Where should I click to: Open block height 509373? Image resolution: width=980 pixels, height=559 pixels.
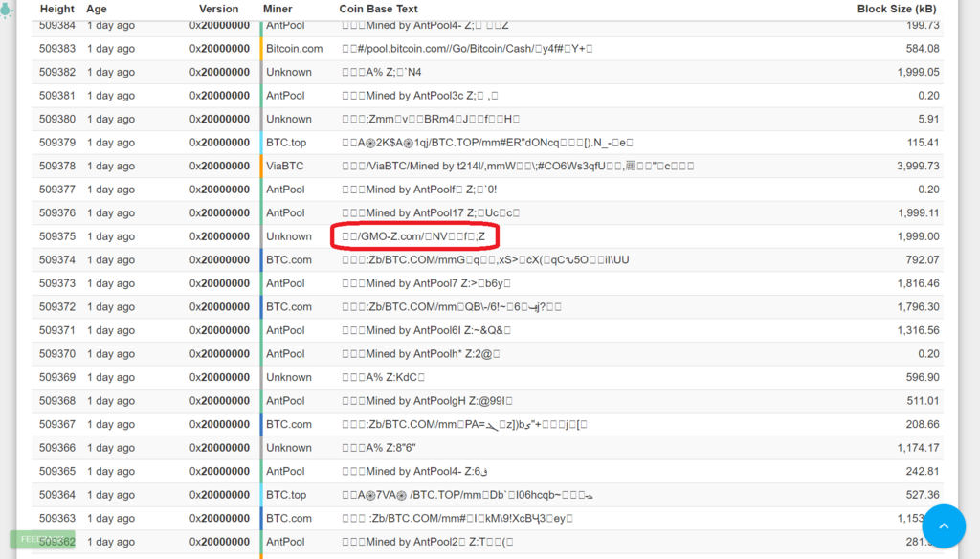(56, 283)
